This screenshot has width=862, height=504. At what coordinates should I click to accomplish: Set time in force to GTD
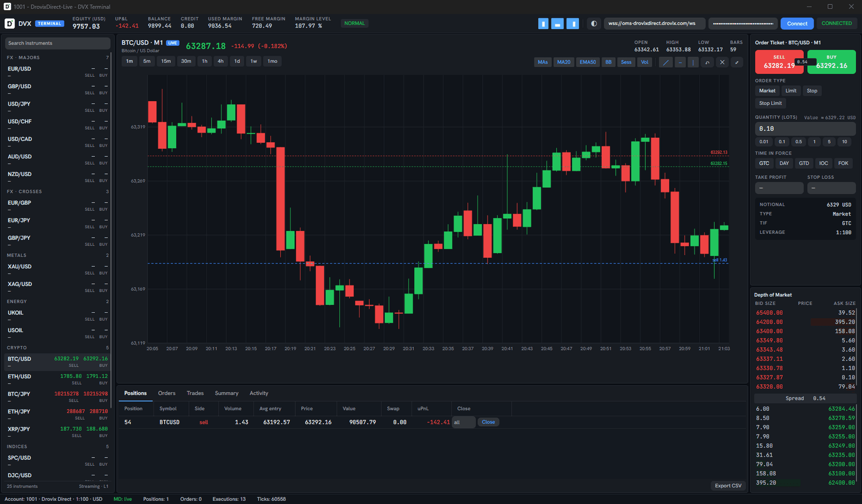coord(804,163)
